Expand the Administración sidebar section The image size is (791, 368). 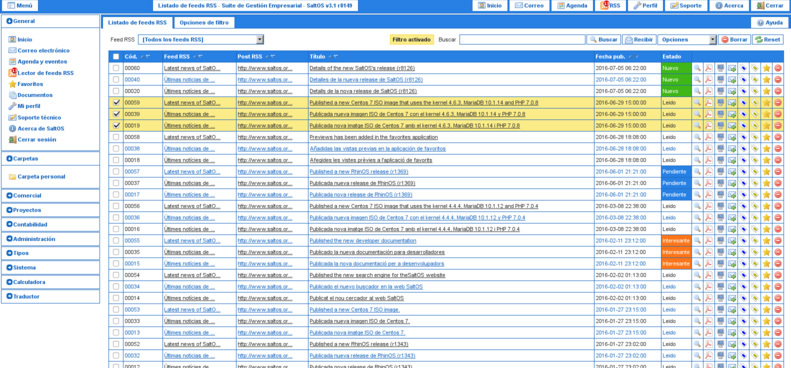[50, 239]
